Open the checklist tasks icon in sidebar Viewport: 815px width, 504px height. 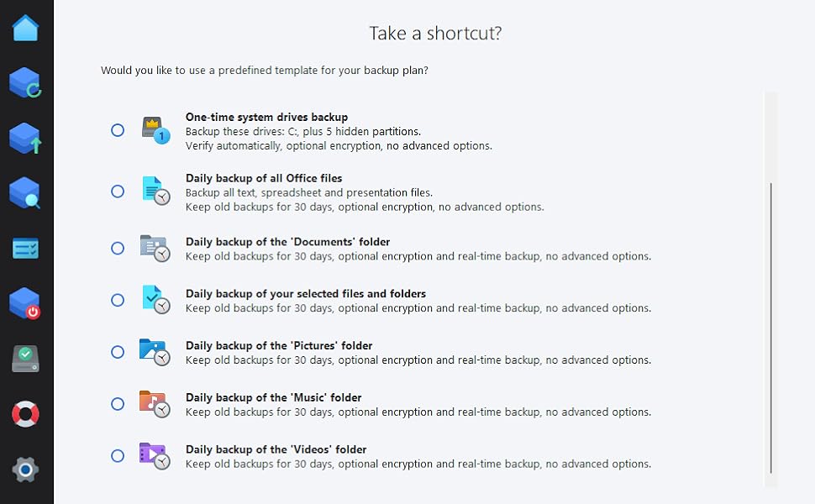pyautogui.click(x=25, y=249)
